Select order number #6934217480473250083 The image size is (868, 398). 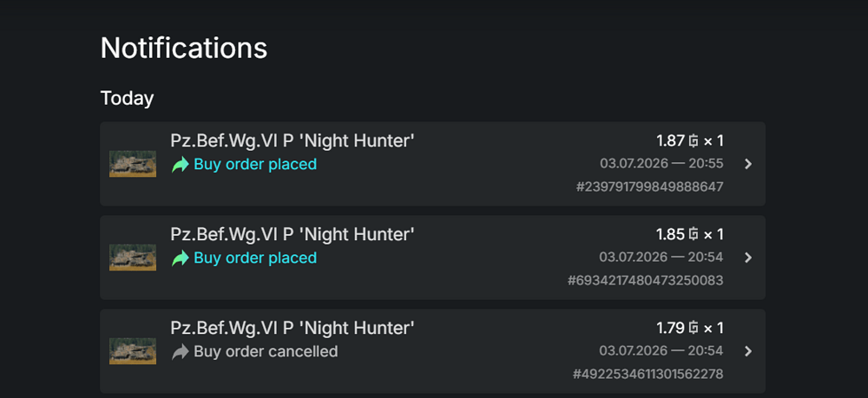(x=646, y=281)
